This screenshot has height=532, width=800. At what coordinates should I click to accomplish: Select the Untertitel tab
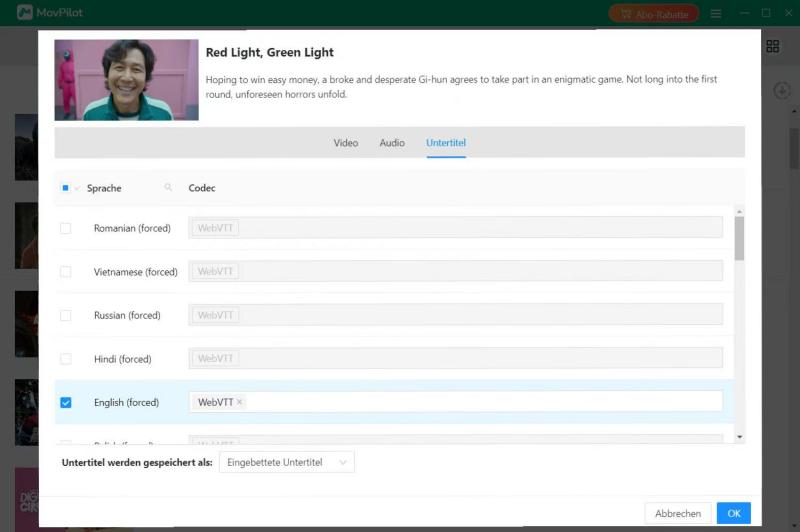click(446, 143)
